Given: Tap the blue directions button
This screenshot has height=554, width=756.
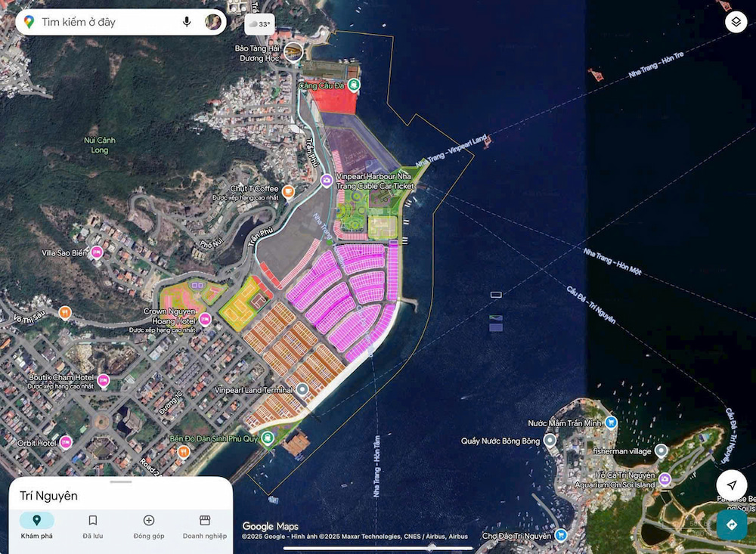Looking at the screenshot, I should point(731,525).
